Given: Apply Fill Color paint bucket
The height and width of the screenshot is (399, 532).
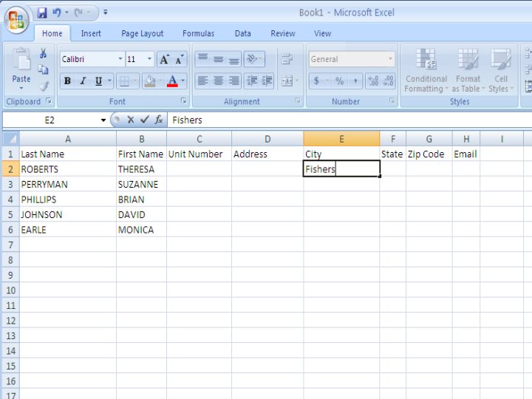Looking at the screenshot, I should [x=149, y=81].
